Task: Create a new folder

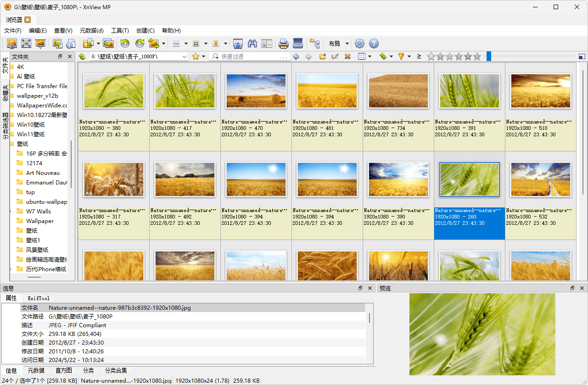Action: tap(323, 56)
